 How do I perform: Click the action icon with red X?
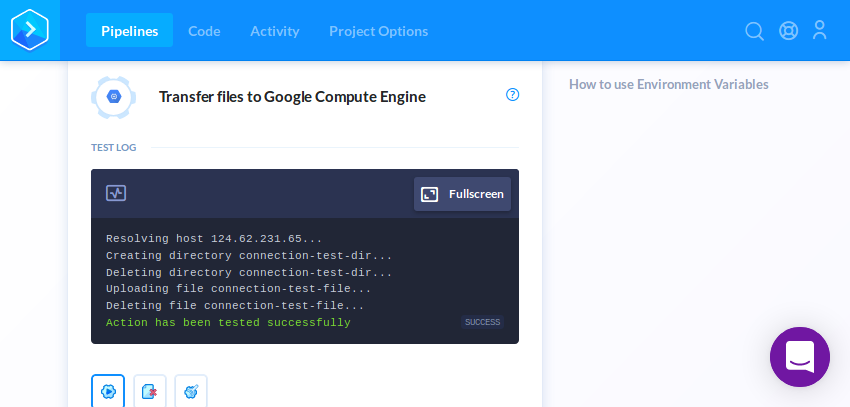click(x=150, y=391)
